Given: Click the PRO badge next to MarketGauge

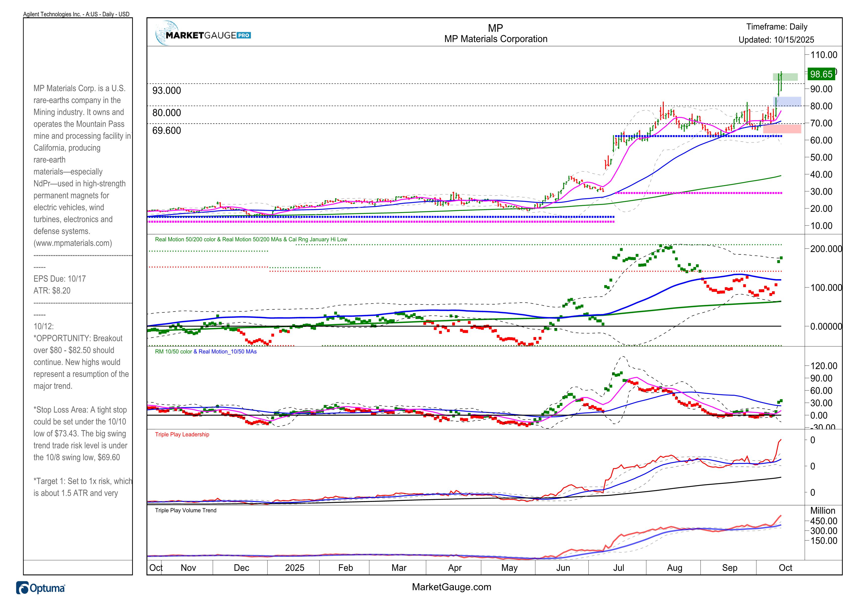Looking at the screenshot, I should (244, 35).
